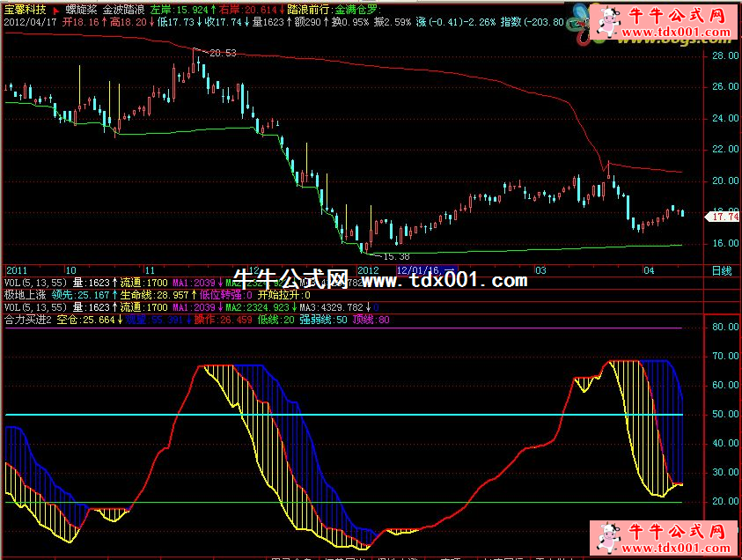
Task: Click the green 底线 20 horizontal line
Action: pyautogui.click(x=440, y=502)
